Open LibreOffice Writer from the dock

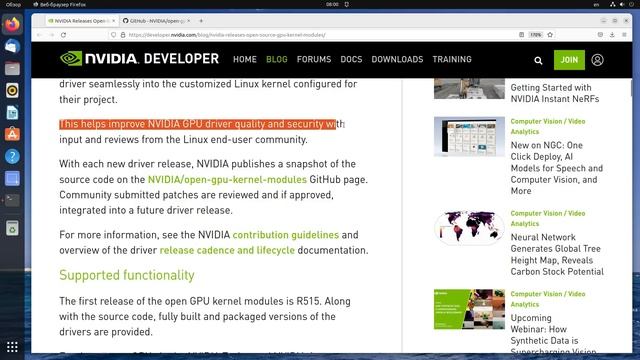[12, 113]
